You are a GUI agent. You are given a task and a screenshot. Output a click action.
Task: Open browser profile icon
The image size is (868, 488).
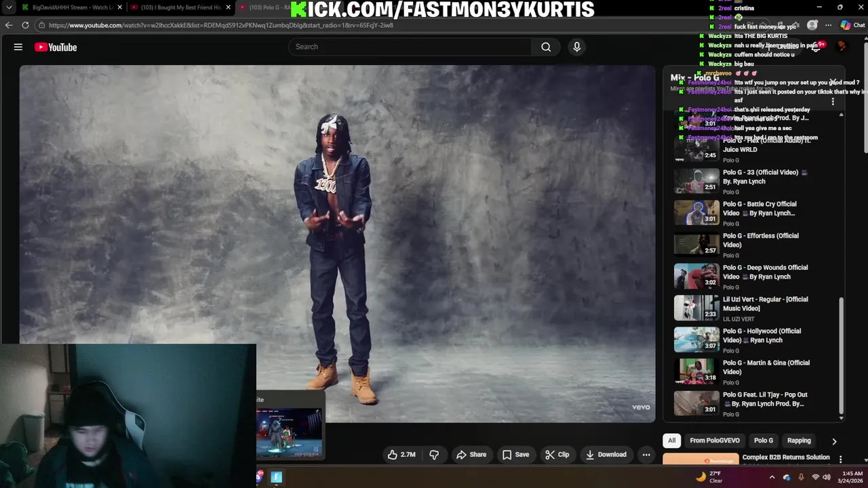click(812, 25)
